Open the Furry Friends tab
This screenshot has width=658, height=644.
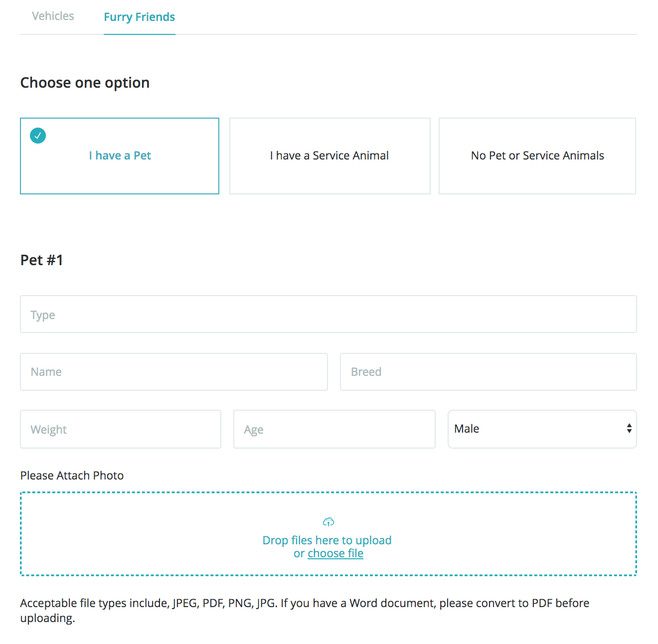[x=139, y=17]
